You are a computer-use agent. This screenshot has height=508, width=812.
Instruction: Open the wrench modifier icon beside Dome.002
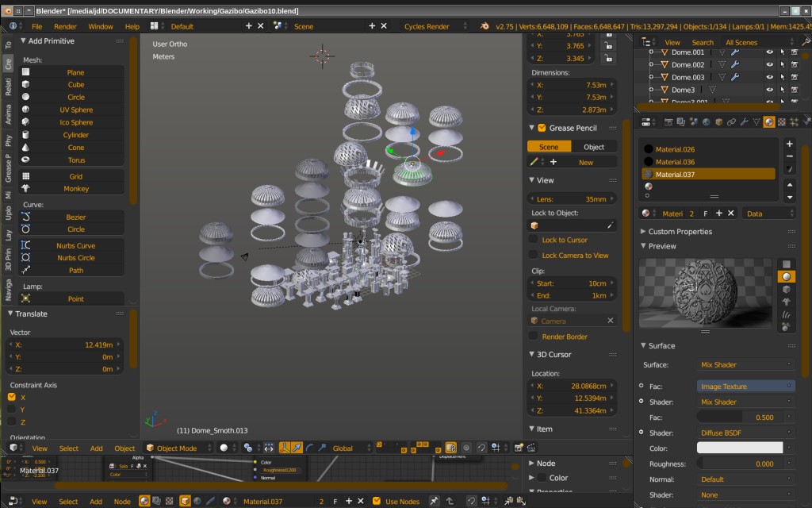(734, 64)
